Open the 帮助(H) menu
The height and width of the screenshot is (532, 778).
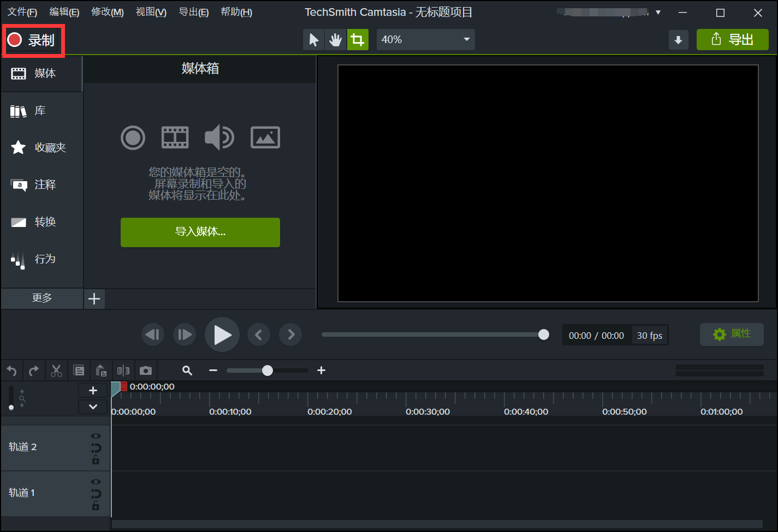[236, 12]
